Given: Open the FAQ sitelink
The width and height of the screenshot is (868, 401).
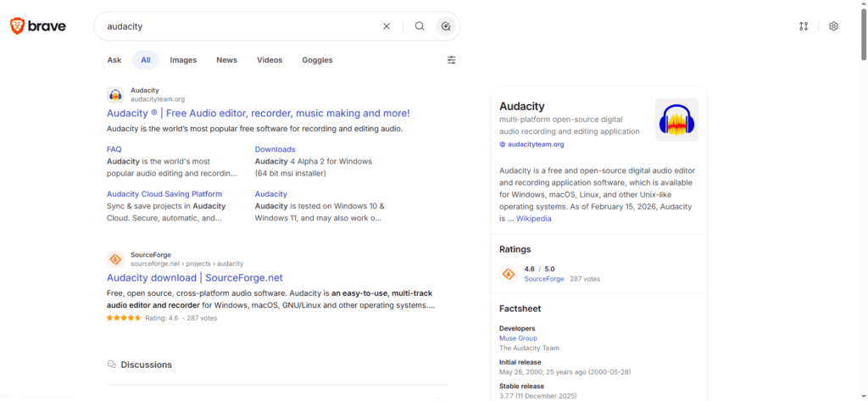Looking at the screenshot, I should click(x=114, y=149).
